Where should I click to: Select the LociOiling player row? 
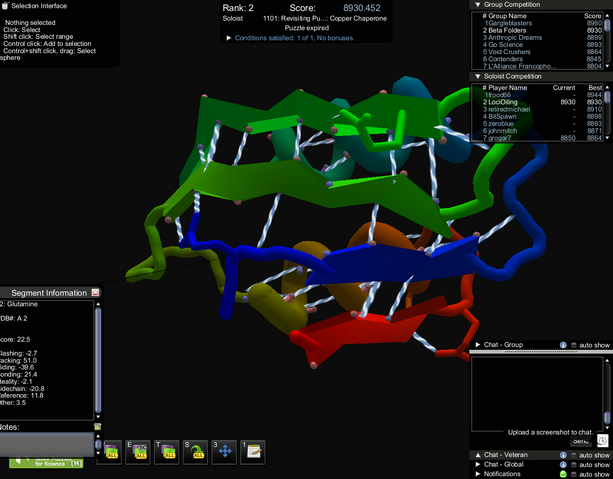coord(542,102)
